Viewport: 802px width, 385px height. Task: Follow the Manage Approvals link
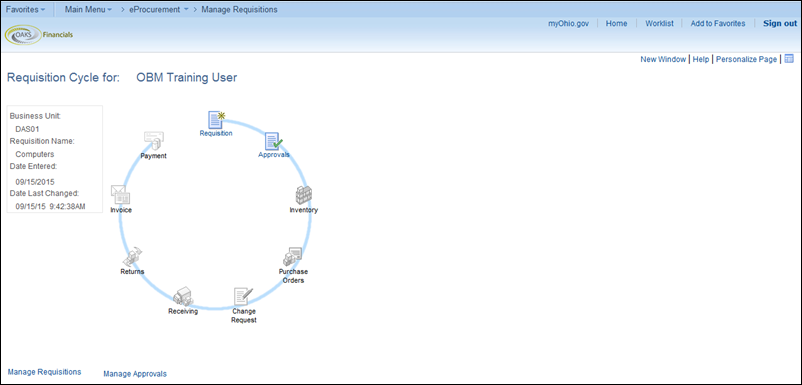(x=135, y=374)
